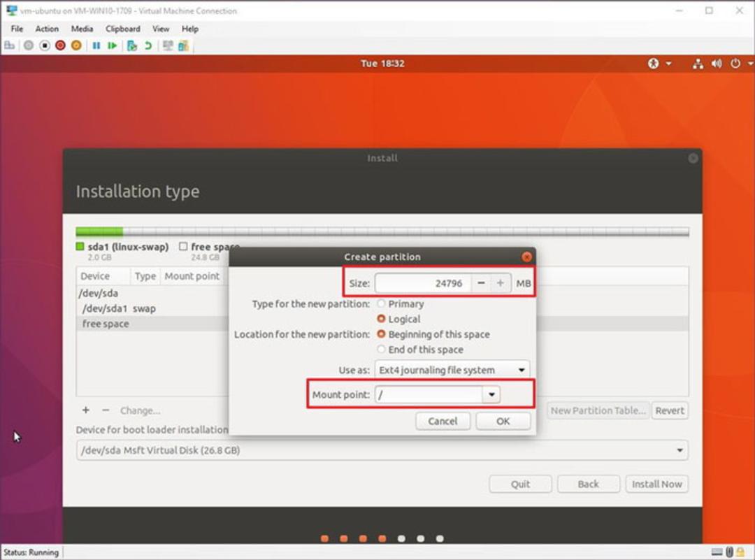Click the Share resources toolbar icon
Image resolution: width=755 pixels, height=560 pixels.
click(183, 45)
